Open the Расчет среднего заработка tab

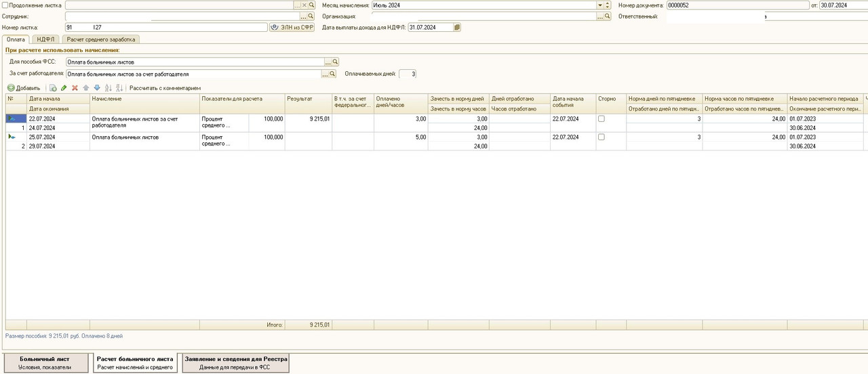(x=101, y=39)
